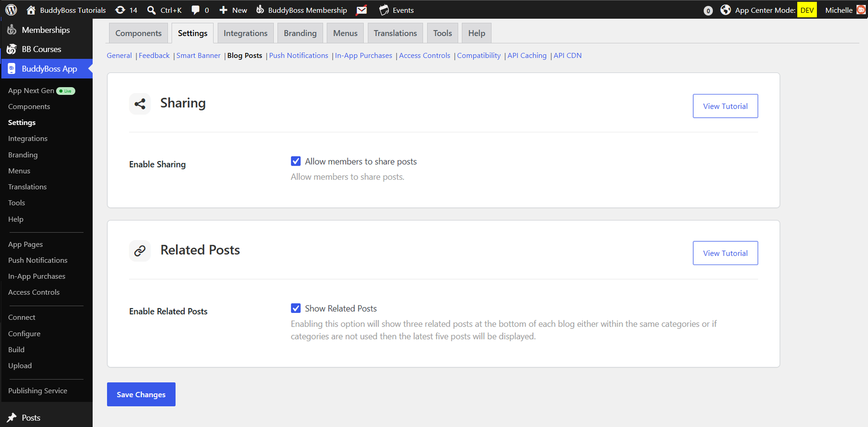Click Michelle's profile avatar icon
Image resolution: width=868 pixels, height=427 pixels.
click(x=861, y=10)
